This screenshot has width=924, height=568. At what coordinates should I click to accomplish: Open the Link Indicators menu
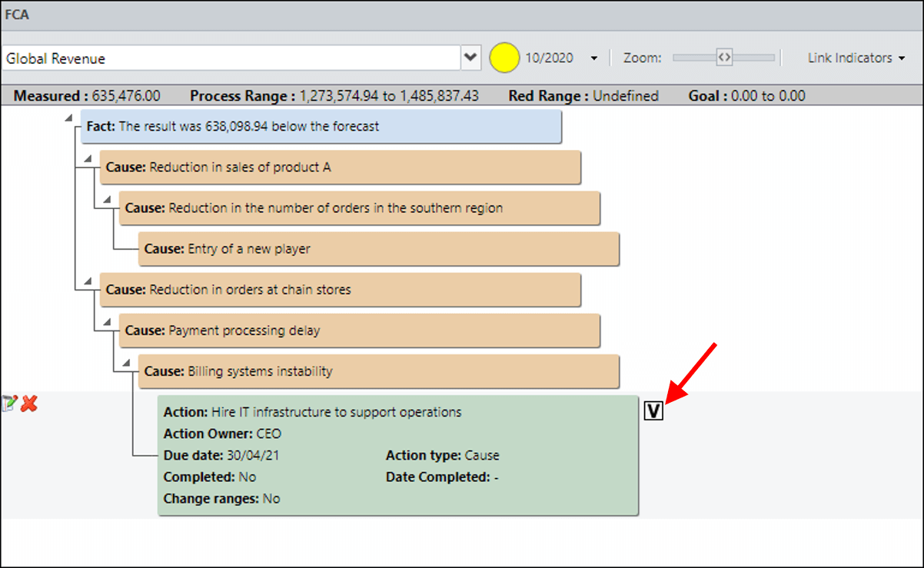click(x=856, y=58)
